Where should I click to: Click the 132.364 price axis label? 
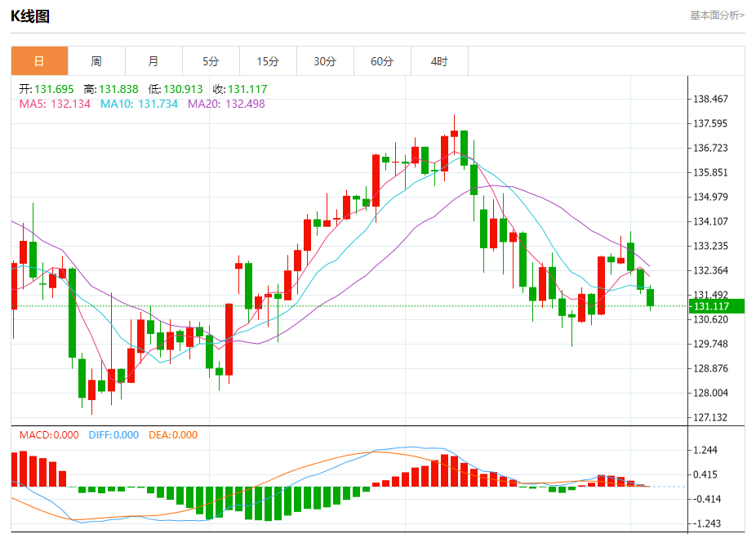[x=710, y=270]
